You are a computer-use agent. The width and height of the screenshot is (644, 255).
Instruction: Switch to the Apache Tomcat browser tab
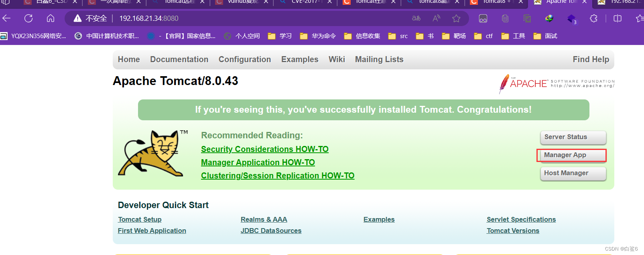click(561, 2)
